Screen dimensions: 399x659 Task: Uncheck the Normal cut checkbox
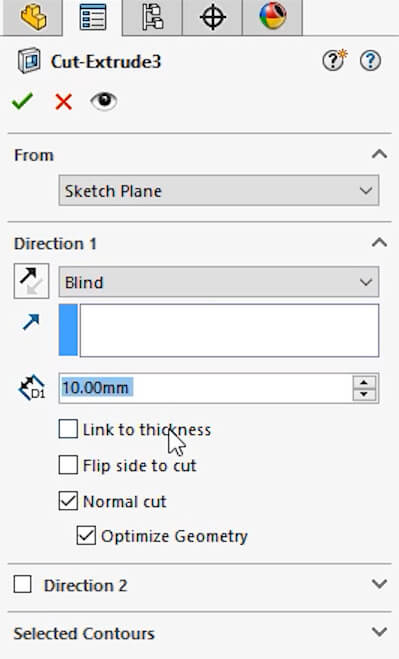pyautogui.click(x=68, y=501)
